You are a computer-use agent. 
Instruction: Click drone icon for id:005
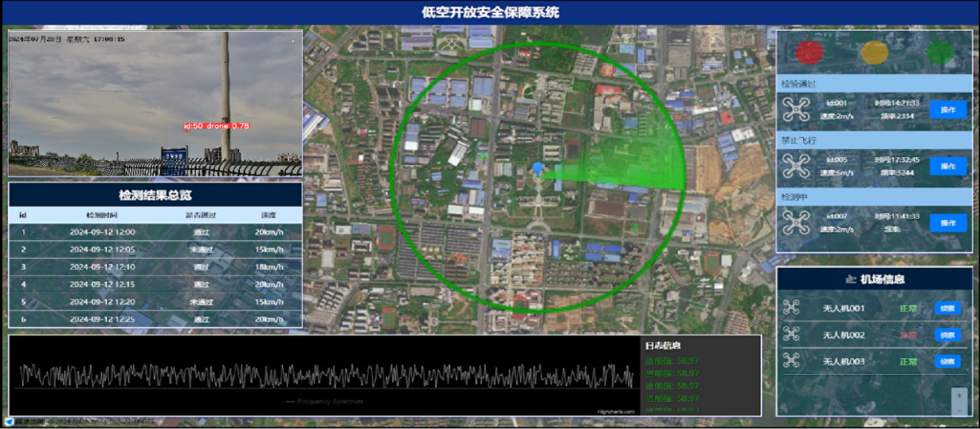click(796, 166)
